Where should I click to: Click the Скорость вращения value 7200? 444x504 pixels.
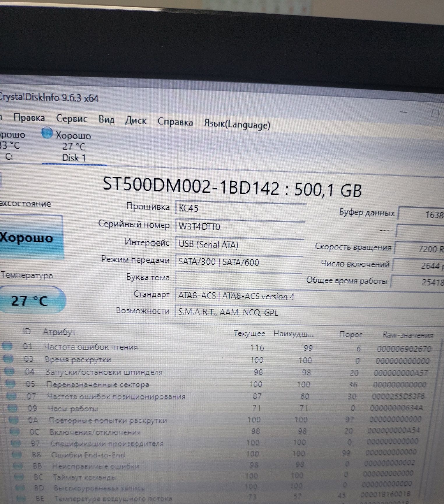(420, 249)
